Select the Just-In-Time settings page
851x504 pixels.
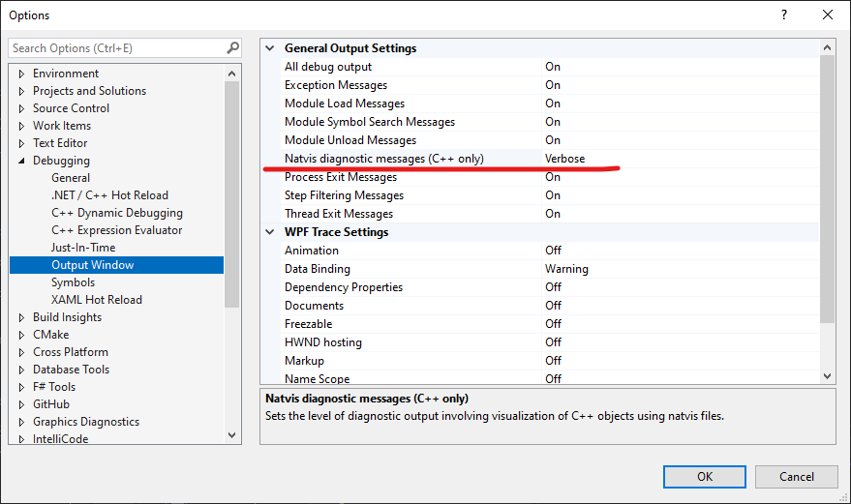[83, 248]
